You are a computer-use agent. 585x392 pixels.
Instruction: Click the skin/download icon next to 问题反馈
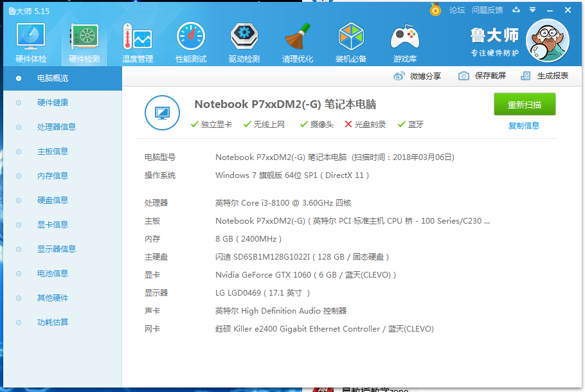(x=516, y=10)
